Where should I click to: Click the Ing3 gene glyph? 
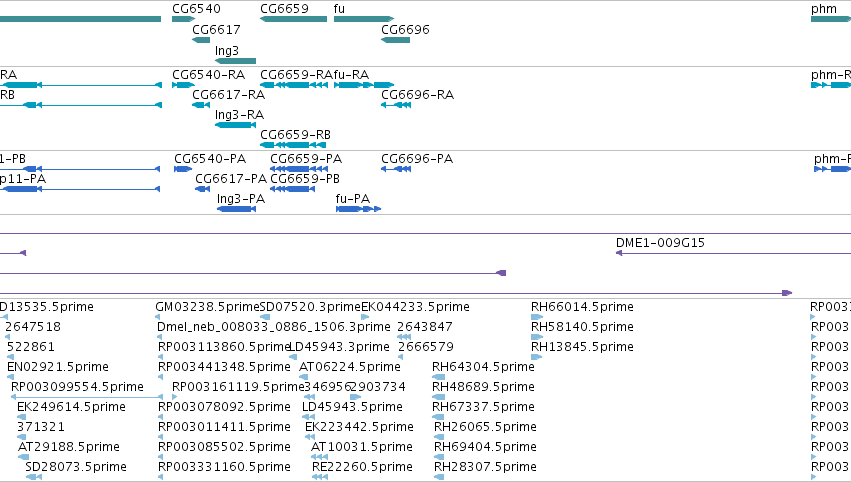(235, 61)
